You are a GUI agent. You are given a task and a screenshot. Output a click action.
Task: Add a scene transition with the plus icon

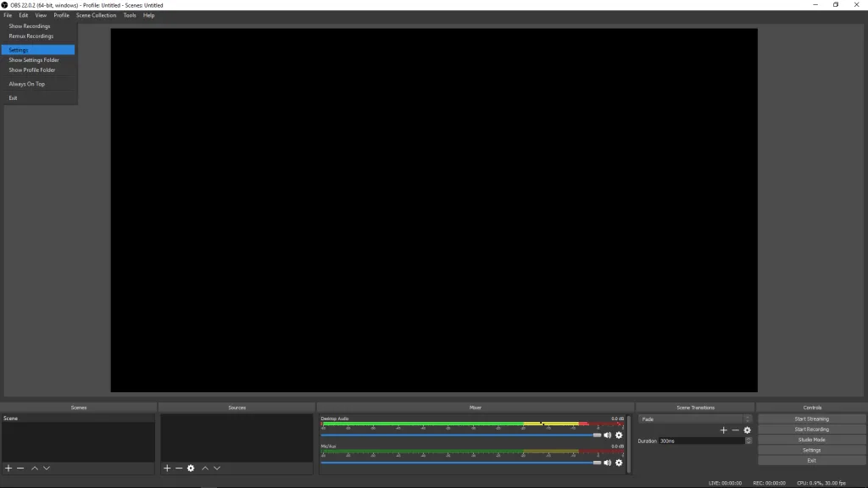[x=723, y=430]
